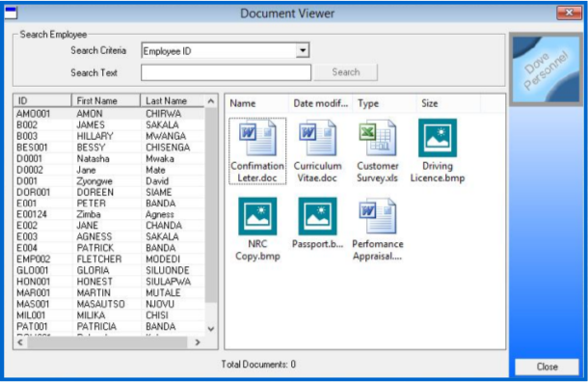
Task: Click the Close button at bottom right
Action: (x=547, y=367)
